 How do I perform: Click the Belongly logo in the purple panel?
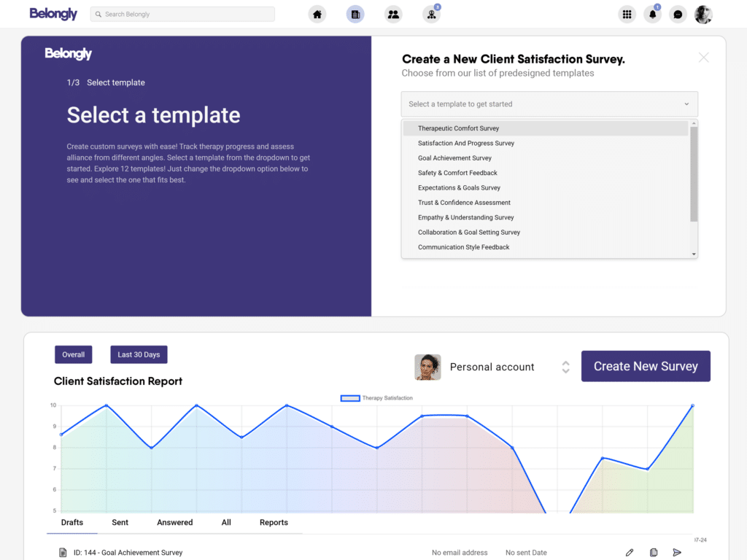click(68, 54)
